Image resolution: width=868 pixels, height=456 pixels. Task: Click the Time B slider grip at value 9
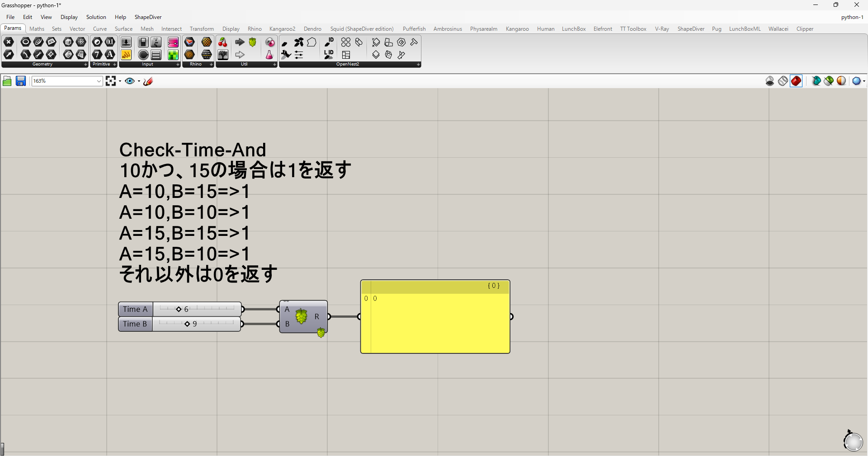point(187,324)
